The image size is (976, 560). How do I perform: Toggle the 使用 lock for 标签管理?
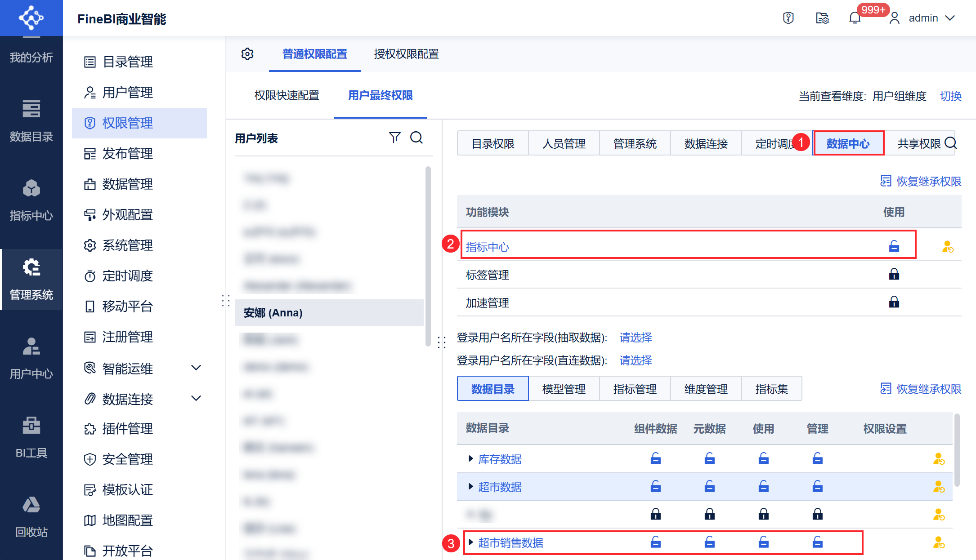click(x=894, y=274)
